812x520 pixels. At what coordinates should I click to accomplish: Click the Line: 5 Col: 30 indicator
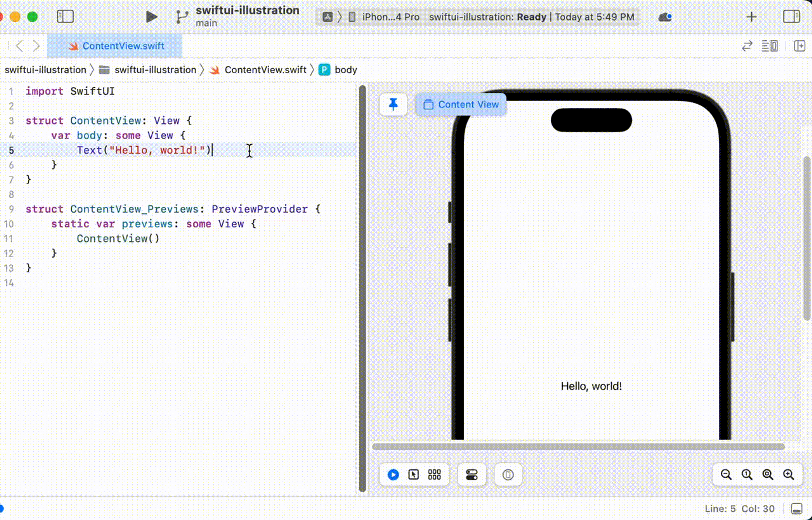click(739, 509)
